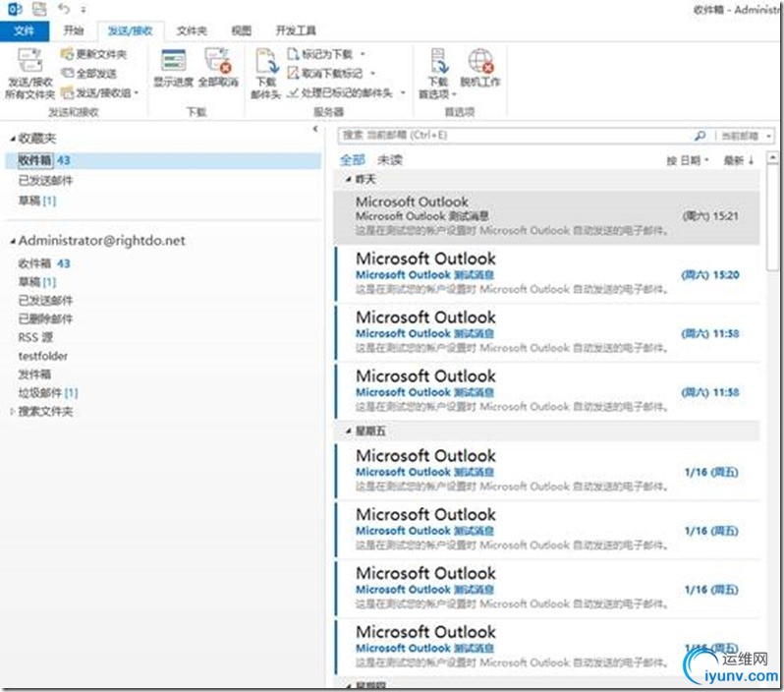Click Outlook application icon in title bar
This screenshot has width=784, height=692.
15,9
